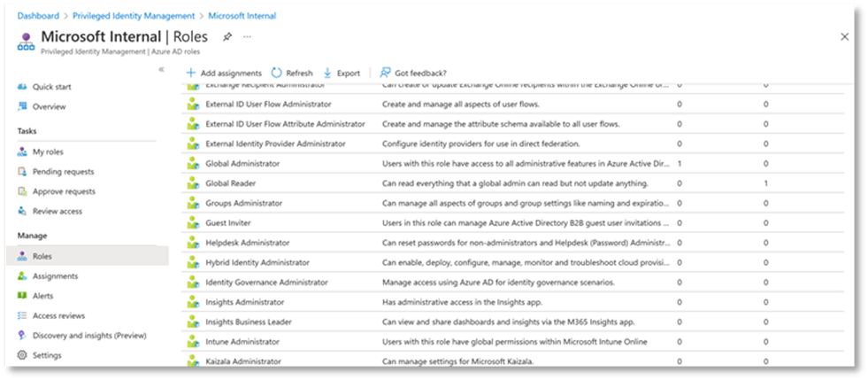Open My roles under Tasks
This screenshot has width=868, height=380.
(x=48, y=151)
